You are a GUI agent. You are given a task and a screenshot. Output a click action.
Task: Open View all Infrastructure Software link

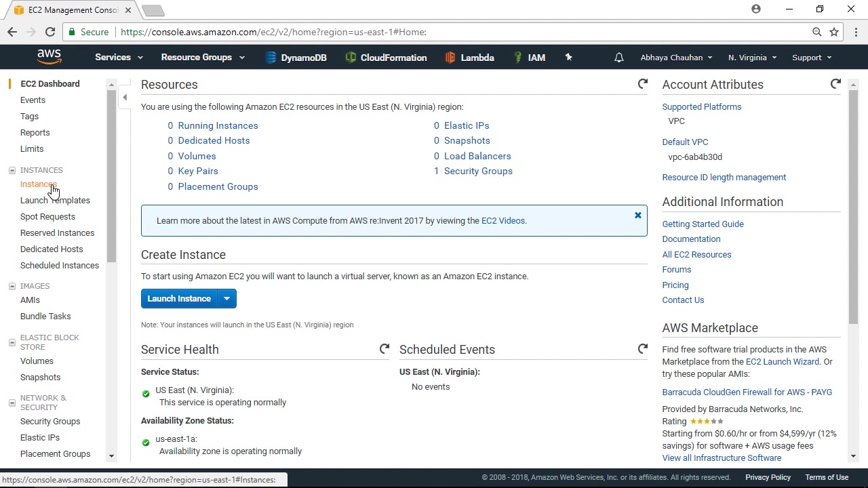(722, 457)
